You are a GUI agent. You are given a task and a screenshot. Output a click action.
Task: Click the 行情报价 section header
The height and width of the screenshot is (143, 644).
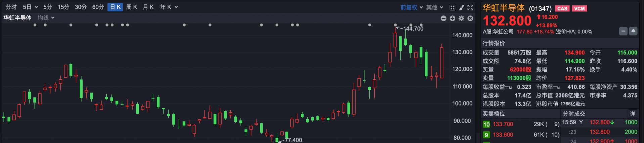[x=494, y=43]
